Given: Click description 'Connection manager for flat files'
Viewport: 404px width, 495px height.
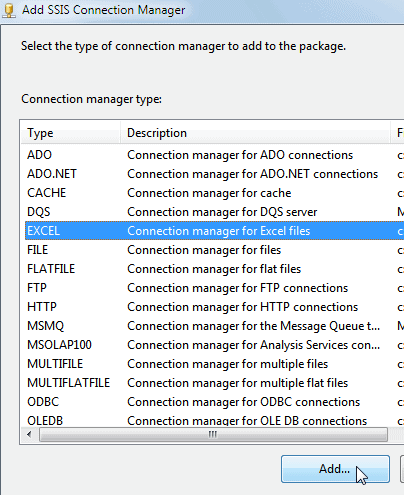Looking at the screenshot, I should tap(214, 269).
